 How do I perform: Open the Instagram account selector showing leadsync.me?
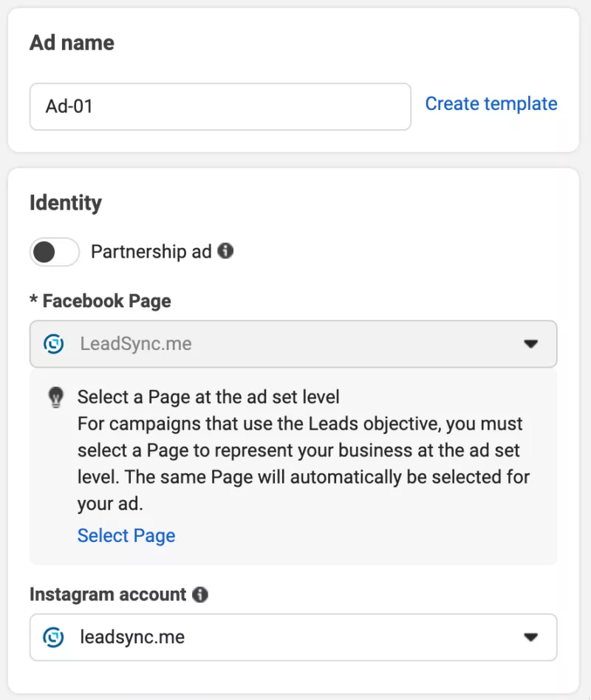pyautogui.click(x=293, y=637)
